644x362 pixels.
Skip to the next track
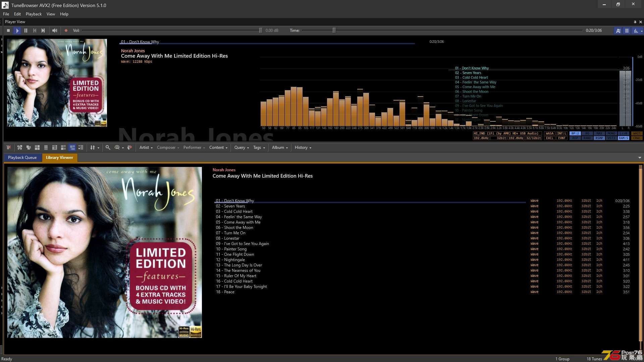43,31
